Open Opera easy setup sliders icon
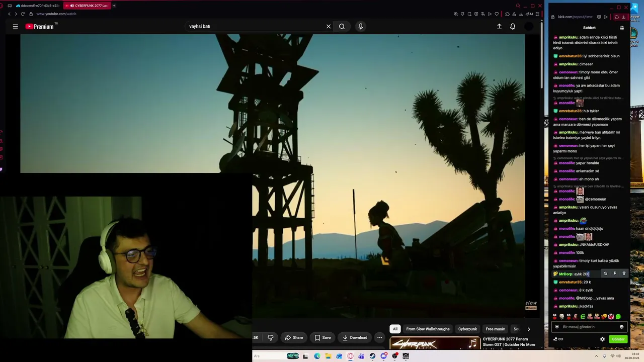644x362 pixels. (x=538, y=14)
